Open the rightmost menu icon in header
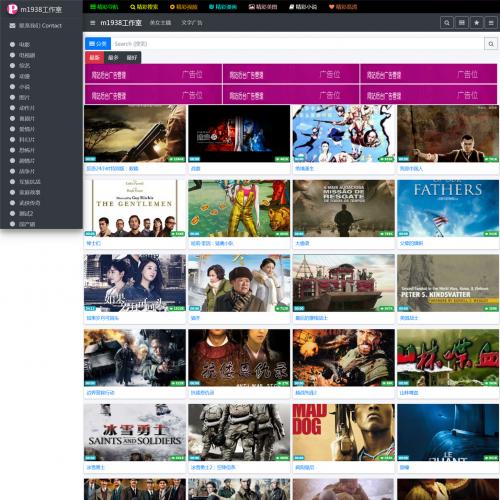This screenshot has height=500, width=500. coord(491,23)
